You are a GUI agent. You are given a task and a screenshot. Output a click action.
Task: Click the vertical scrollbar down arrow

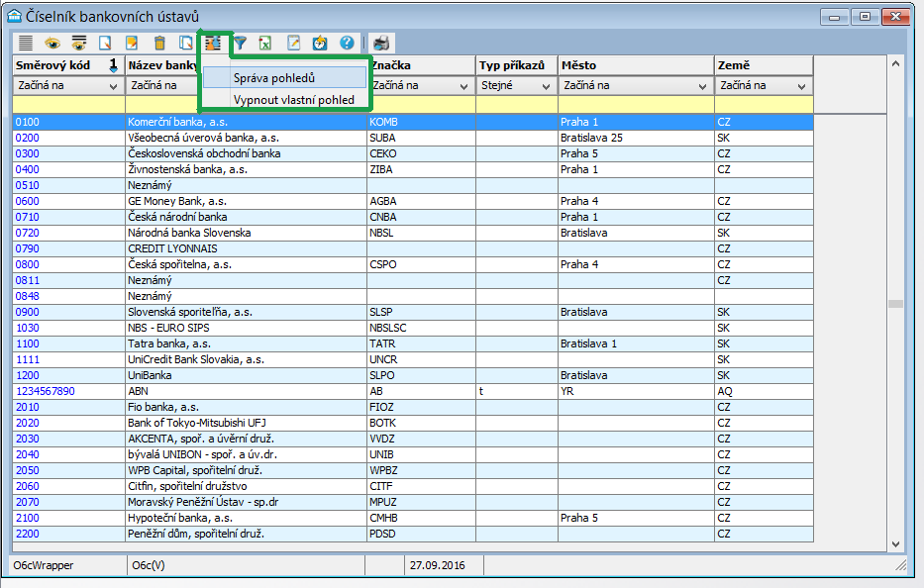(x=896, y=543)
